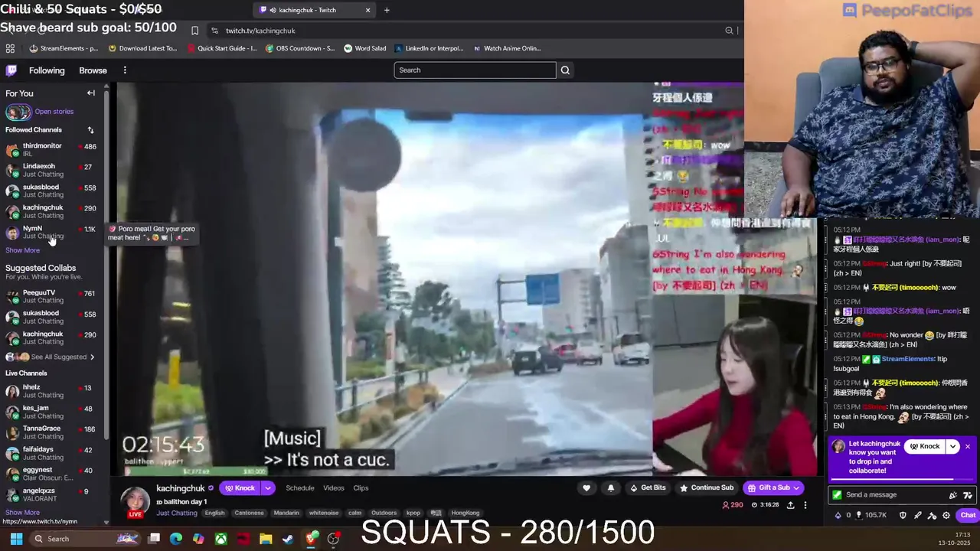Open channel points balance 105.7K
980x551 pixels.
871,515
